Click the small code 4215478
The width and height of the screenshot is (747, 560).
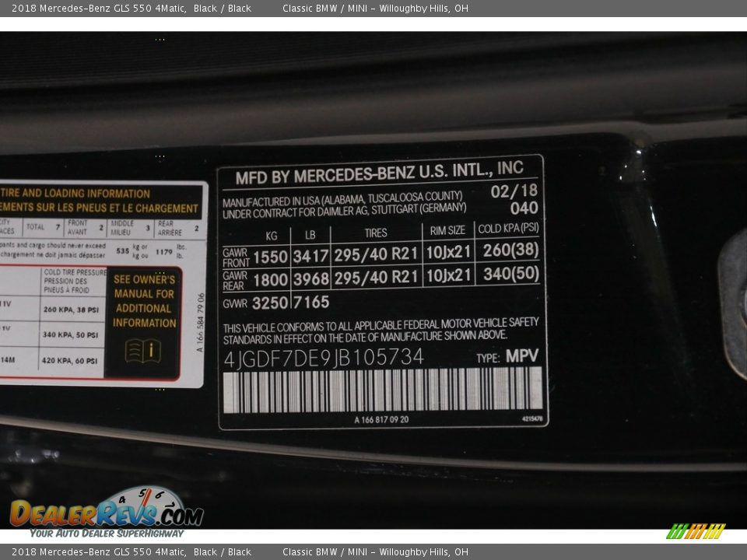[531, 419]
